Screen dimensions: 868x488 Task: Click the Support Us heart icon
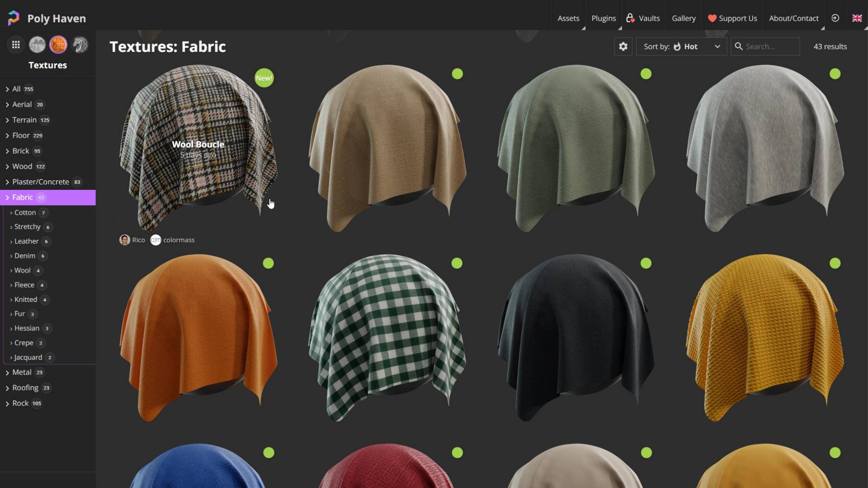point(712,19)
